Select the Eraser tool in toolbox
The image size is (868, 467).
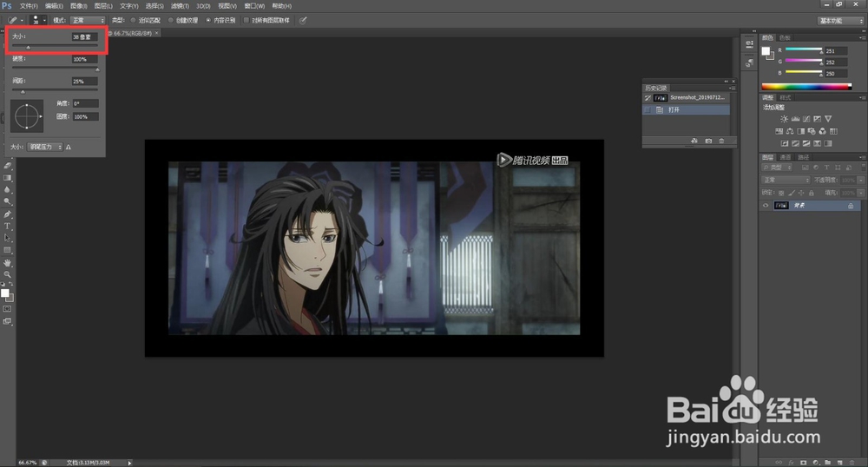[8, 166]
